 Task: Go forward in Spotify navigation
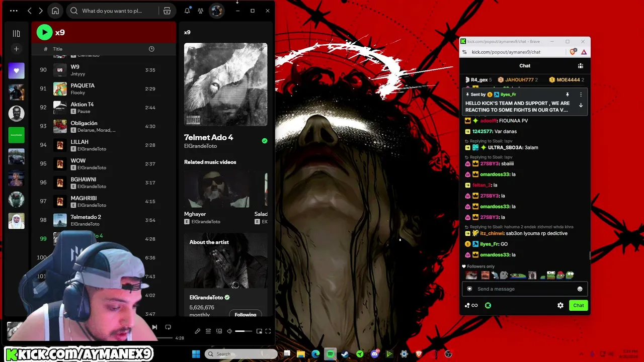41,11
